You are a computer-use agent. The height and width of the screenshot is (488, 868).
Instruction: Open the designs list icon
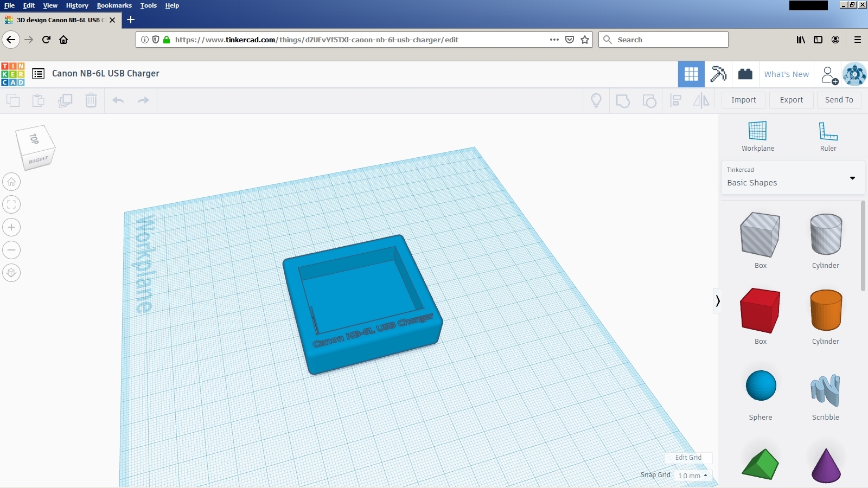coord(38,74)
